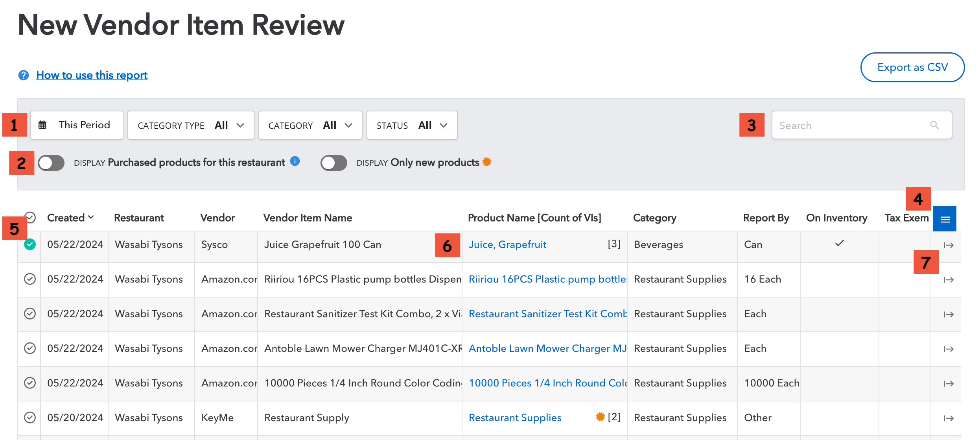
Task: Check the 10000 Pieces row status circle
Action: tap(30, 383)
